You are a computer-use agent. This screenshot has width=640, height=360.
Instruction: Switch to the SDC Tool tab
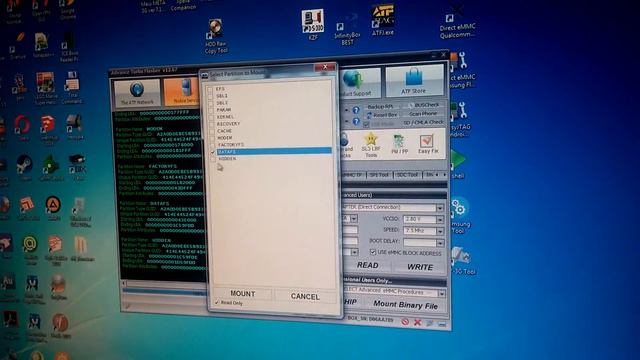(407, 175)
